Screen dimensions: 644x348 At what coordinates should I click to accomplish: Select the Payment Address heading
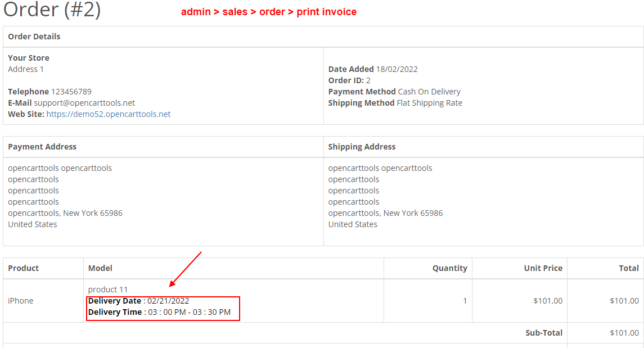[x=42, y=147]
